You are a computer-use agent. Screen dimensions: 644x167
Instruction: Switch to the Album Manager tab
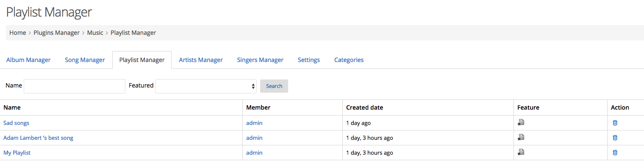click(28, 60)
